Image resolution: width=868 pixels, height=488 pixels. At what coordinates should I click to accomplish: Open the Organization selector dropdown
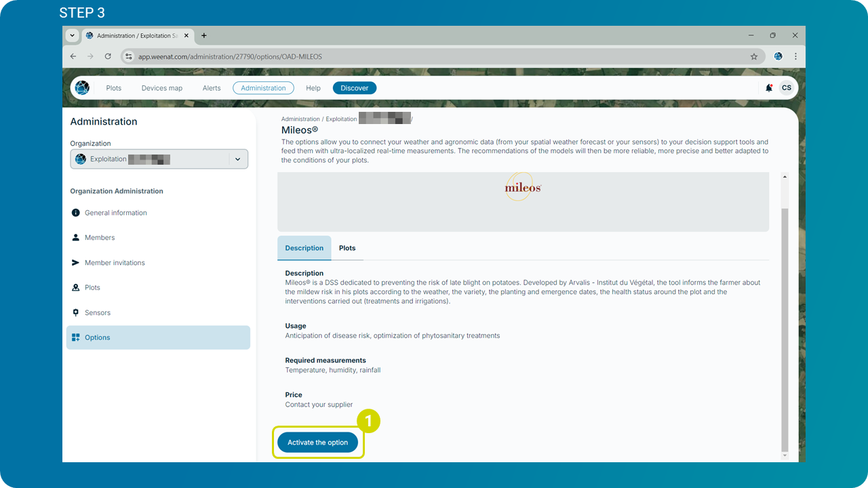pyautogui.click(x=159, y=159)
